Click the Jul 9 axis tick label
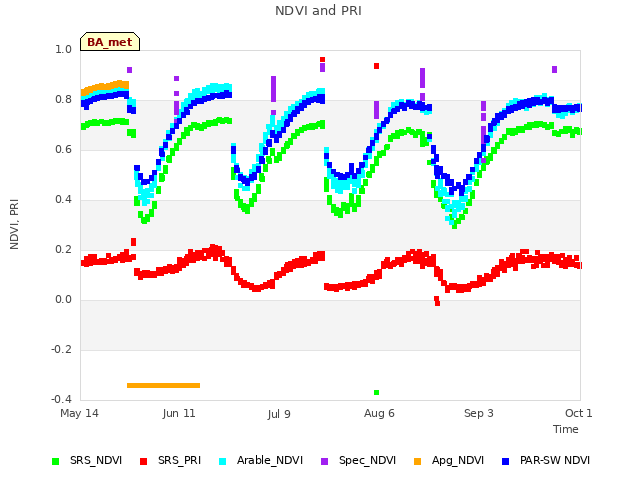This screenshot has width=640, height=480. (279, 414)
